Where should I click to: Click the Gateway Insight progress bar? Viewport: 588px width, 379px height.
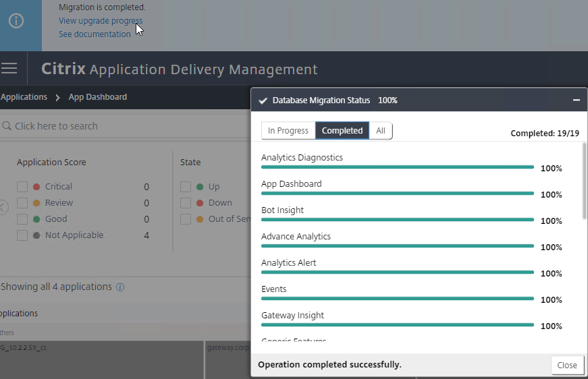(x=398, y=324)
